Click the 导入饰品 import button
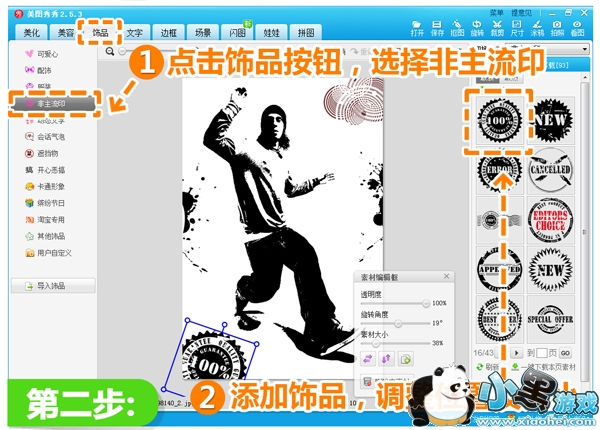The height and width of the screenshot is (430, 600). tap(53, 286)
